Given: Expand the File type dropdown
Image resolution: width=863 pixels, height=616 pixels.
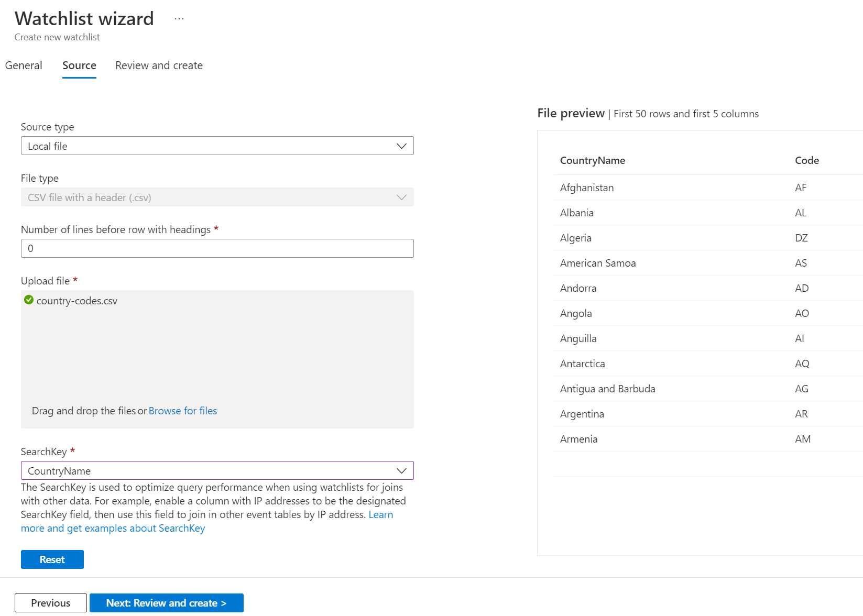Looking at the screenshot, I should (x=217, y=197).
